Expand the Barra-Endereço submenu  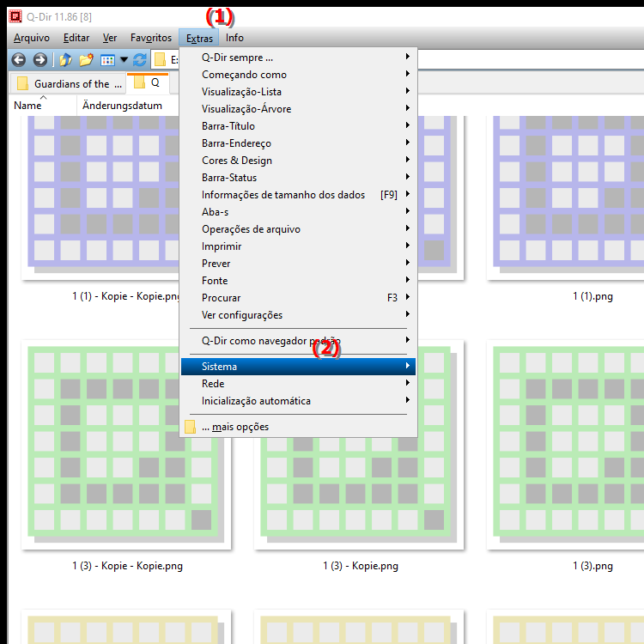(x=298, y=143)
